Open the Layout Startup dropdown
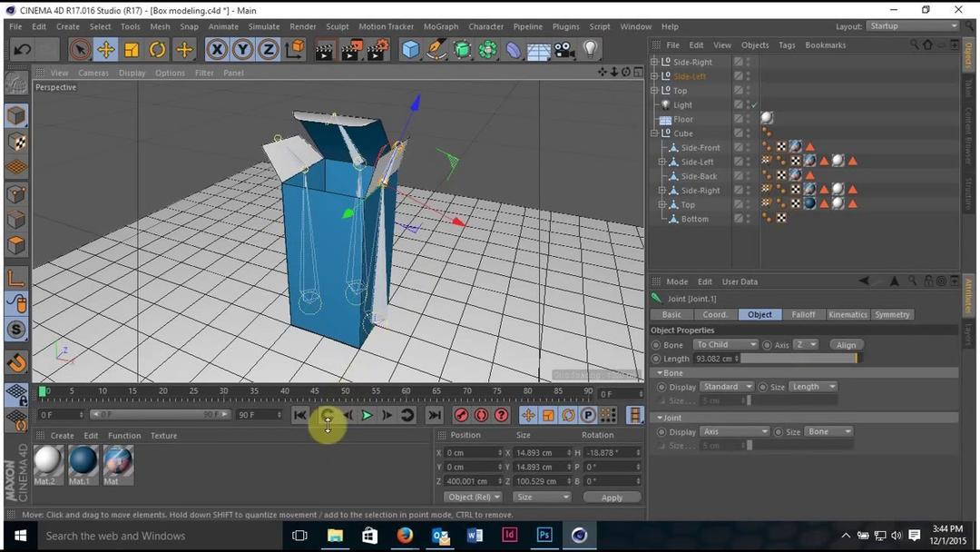This screenshot has width=980, height=552. [x=913, y=26]
